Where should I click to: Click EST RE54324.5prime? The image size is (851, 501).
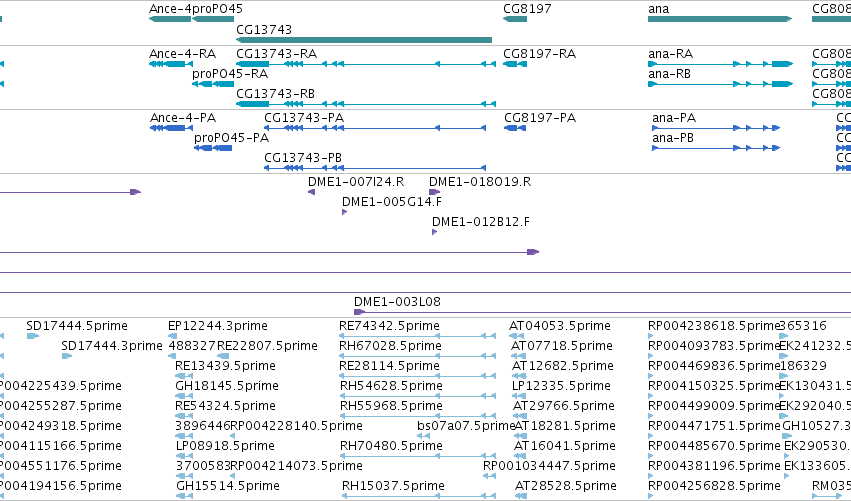pos(184,416)
